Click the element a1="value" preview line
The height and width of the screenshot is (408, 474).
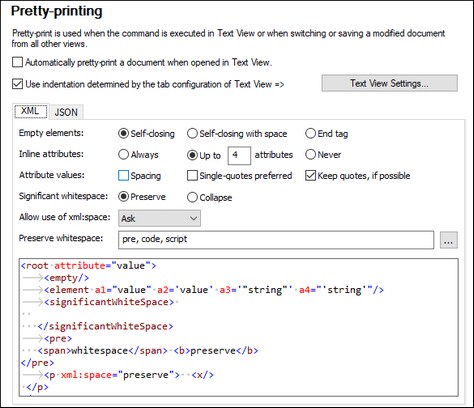(x=214, y=290)
